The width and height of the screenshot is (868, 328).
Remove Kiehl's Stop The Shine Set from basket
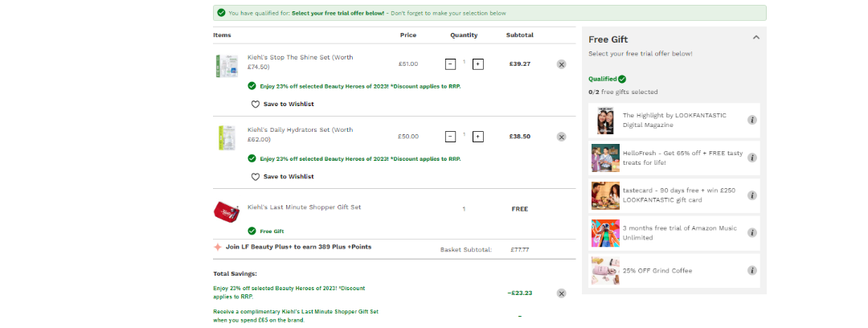[x=561, y=64]
